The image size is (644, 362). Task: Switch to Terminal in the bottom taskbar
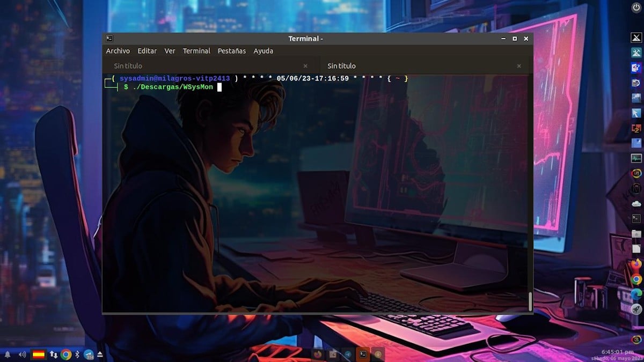pos(363,354)
